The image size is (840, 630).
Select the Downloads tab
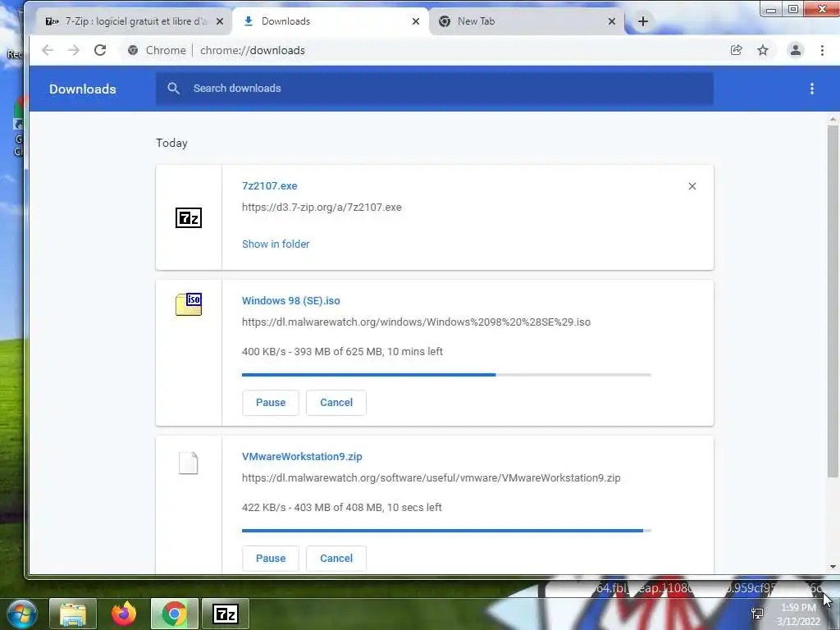tap(331, 21)
